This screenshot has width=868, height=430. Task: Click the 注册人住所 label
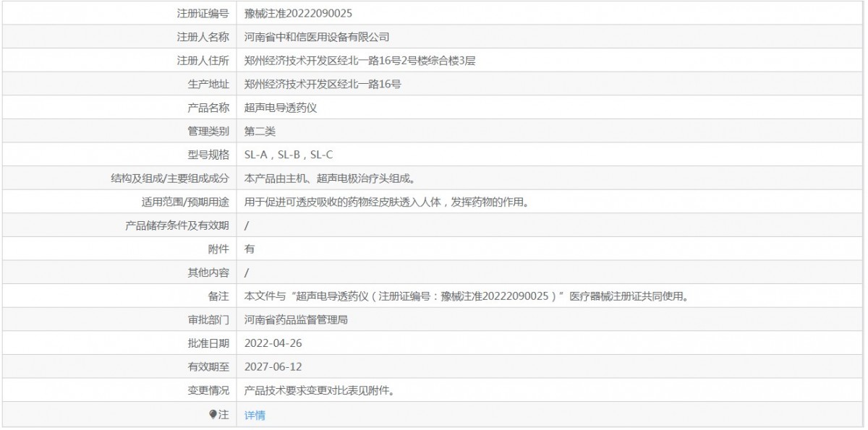tap(203, 61)
